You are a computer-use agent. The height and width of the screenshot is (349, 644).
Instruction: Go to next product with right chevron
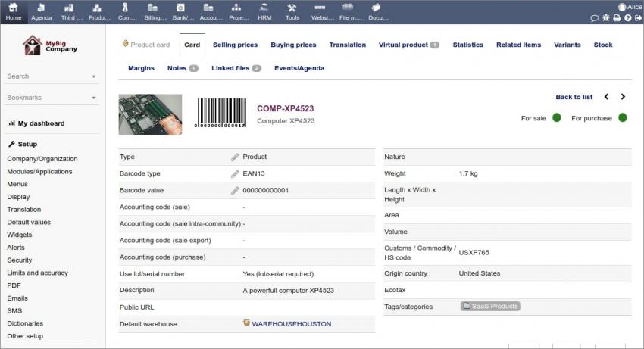623,97
